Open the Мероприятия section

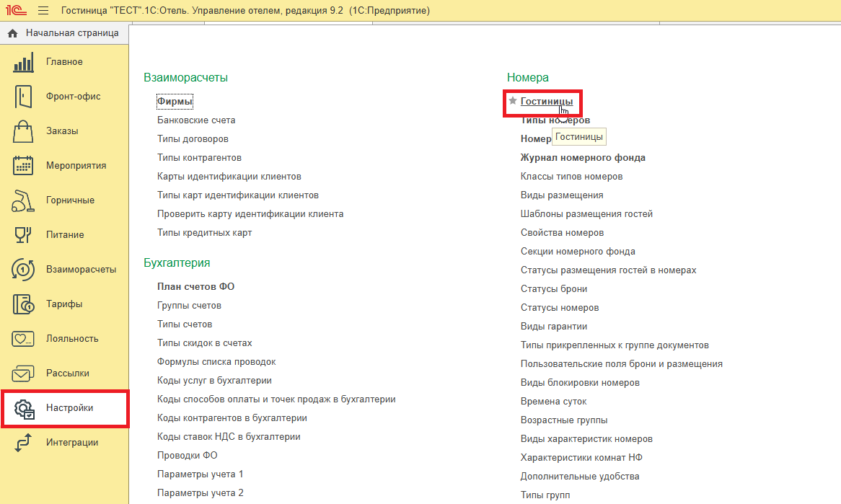64,166
